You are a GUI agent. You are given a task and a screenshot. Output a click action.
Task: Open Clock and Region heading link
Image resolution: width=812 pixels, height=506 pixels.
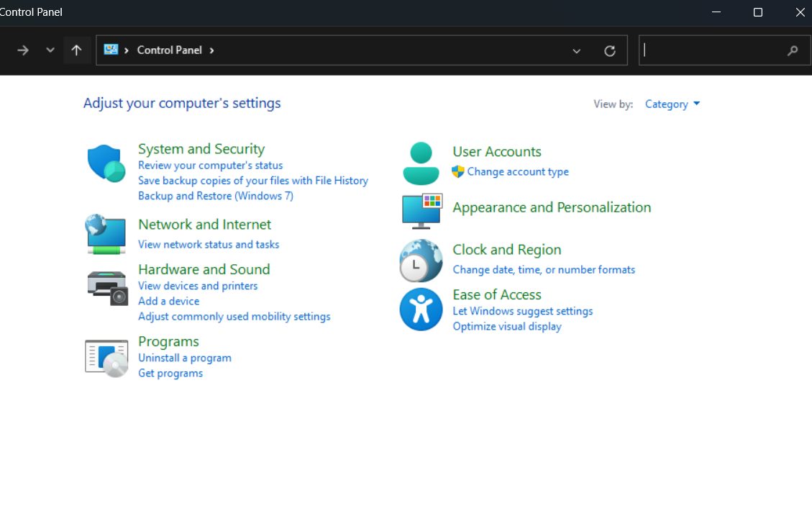tap(507, 250)
